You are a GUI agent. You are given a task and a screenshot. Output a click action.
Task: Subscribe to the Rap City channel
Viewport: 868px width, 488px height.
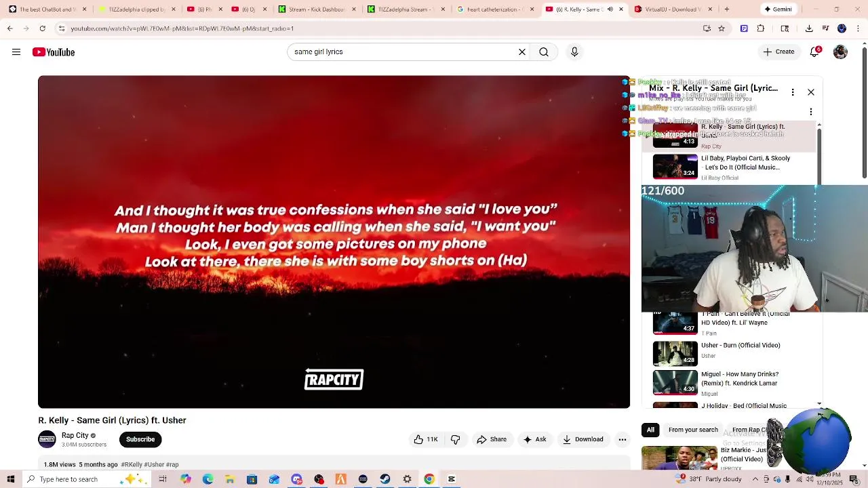[140, 439]
